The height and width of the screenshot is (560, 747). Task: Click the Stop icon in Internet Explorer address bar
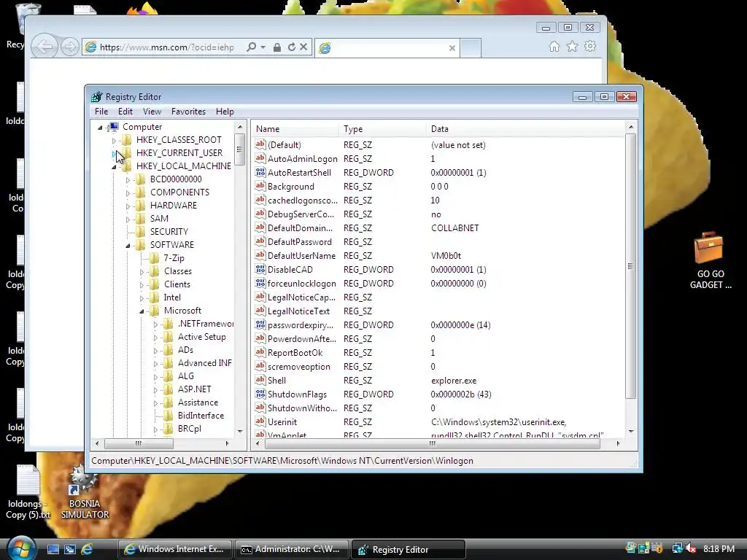tap(303, 47)
